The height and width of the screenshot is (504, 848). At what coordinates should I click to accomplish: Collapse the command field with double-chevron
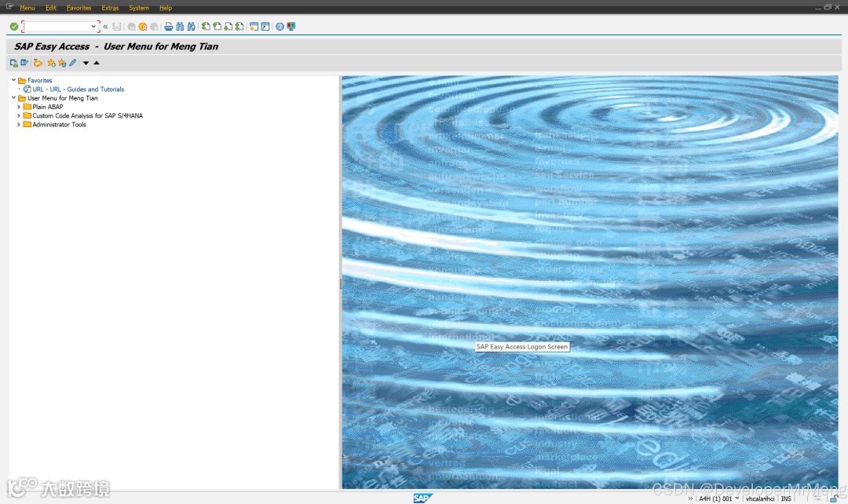pos(105,27)
